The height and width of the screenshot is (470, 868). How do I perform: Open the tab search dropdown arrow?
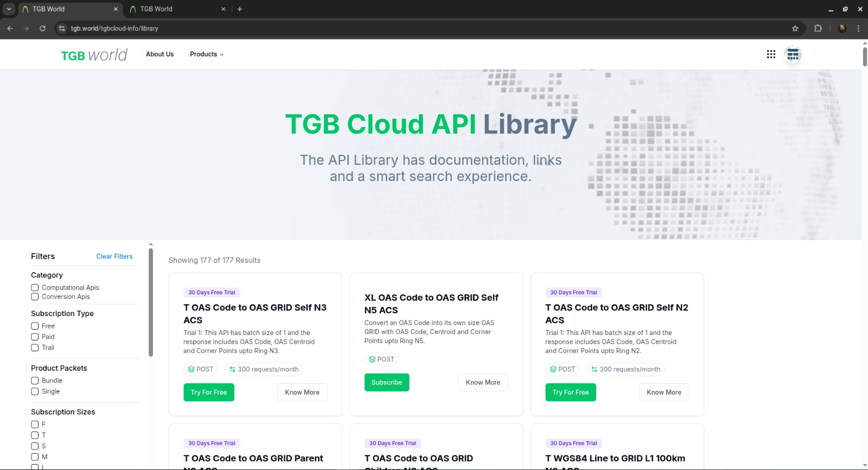9,9
